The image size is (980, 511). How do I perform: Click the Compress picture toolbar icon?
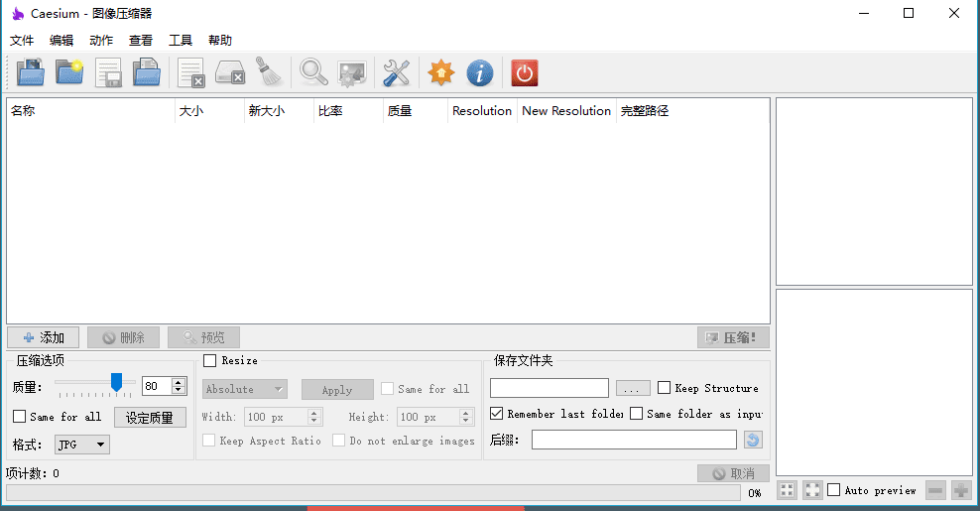352,73
